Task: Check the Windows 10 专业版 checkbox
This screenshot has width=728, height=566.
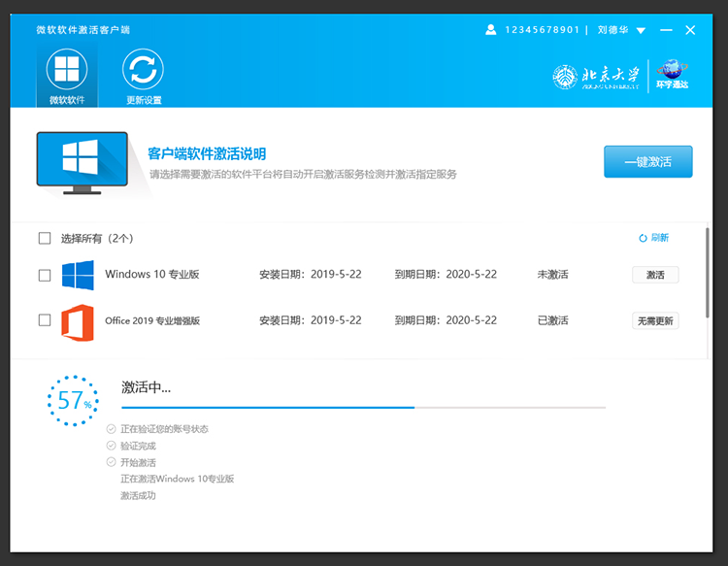Action: click(x=45, y=275)
